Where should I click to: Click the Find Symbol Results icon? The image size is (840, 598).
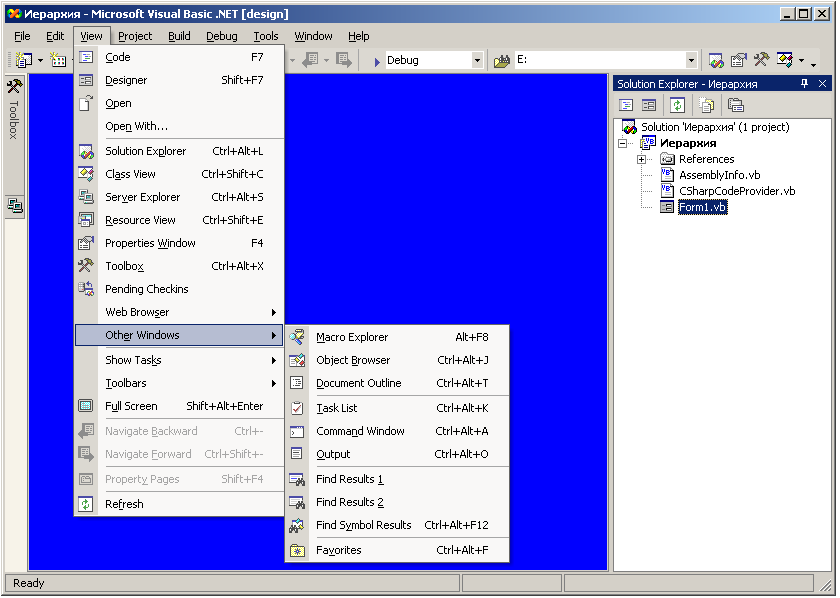tap(297, 526)
